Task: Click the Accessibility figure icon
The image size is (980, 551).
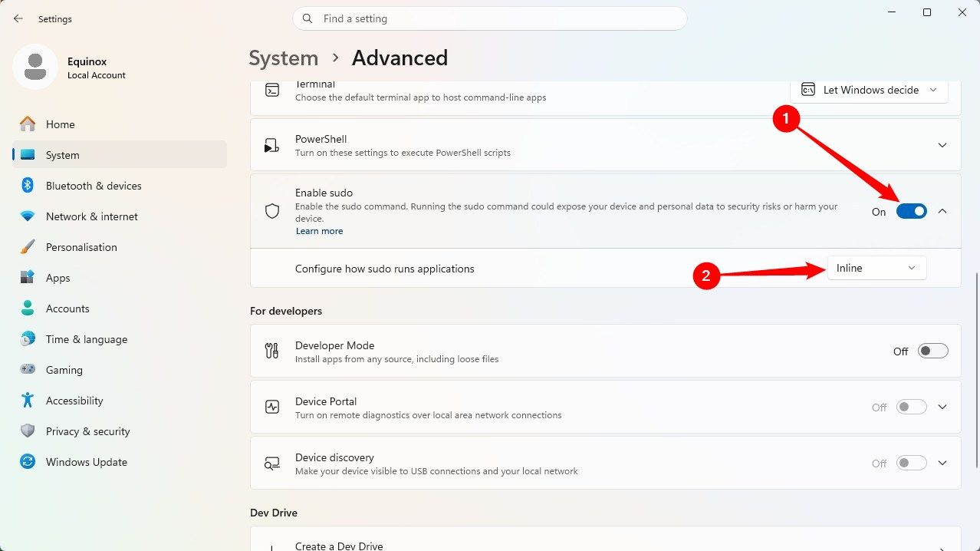Action: pos(28,401)
